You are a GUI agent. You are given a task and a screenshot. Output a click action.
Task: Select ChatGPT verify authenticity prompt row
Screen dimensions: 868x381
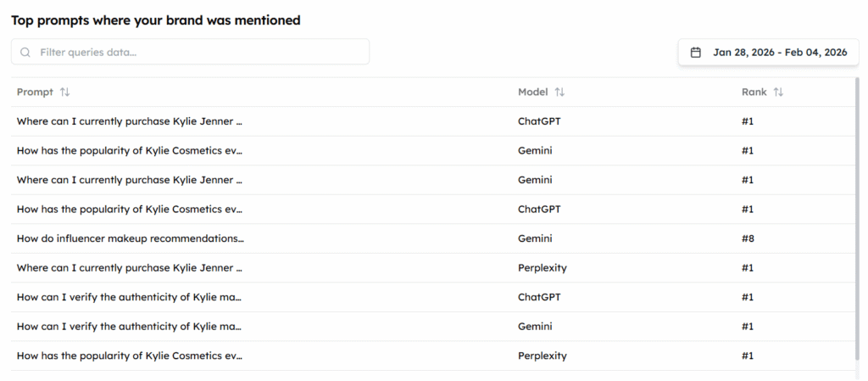(130, 297)
